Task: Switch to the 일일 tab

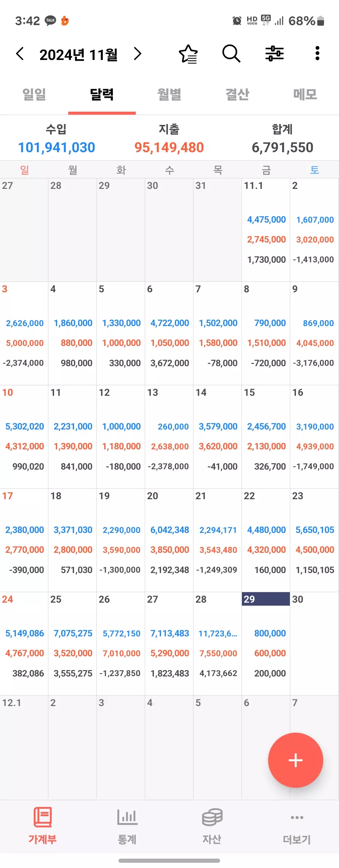Action: [34, 94]
